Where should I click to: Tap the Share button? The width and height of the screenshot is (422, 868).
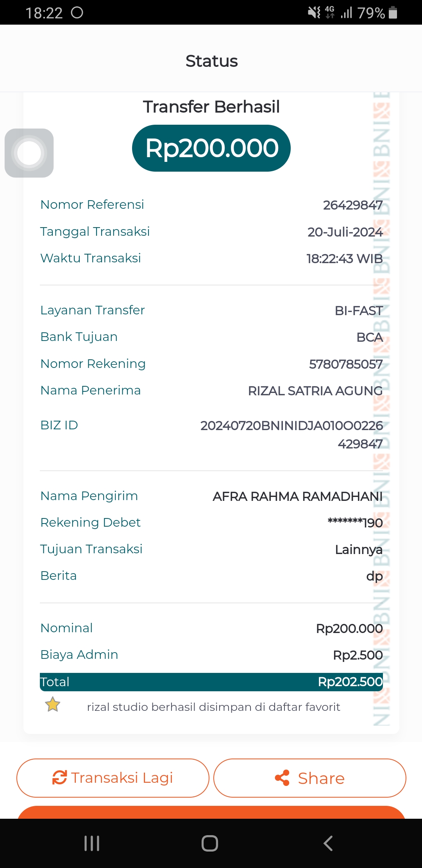(309, 778)
